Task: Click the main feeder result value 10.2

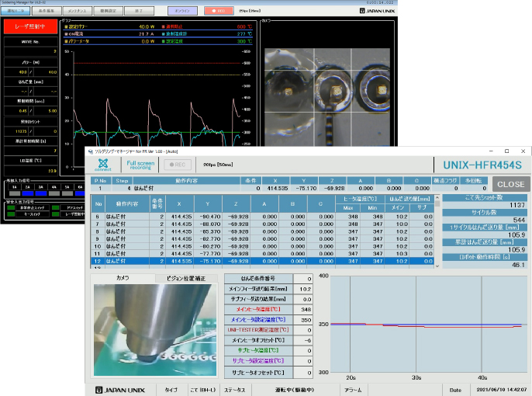Action: [305, 289]
